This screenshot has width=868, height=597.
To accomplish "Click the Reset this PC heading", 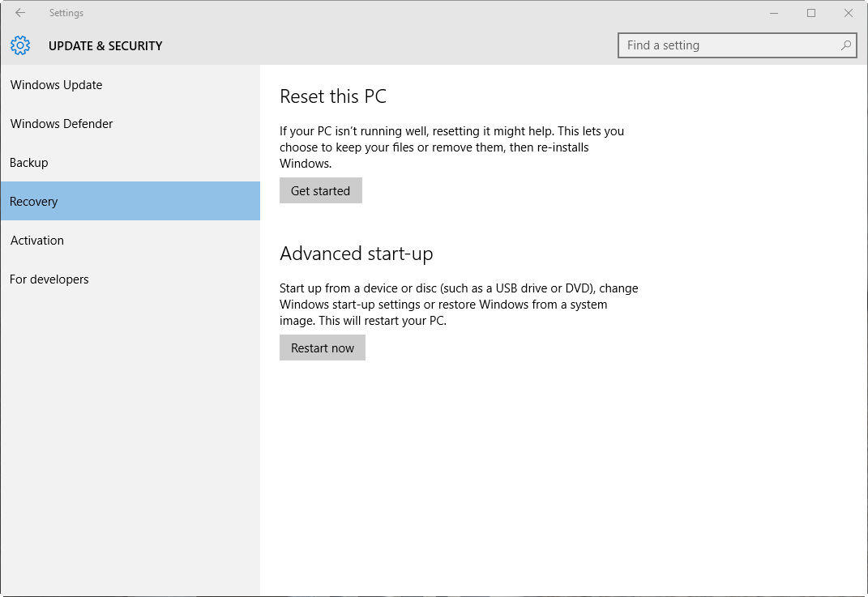I will click(x=333, y=96).
